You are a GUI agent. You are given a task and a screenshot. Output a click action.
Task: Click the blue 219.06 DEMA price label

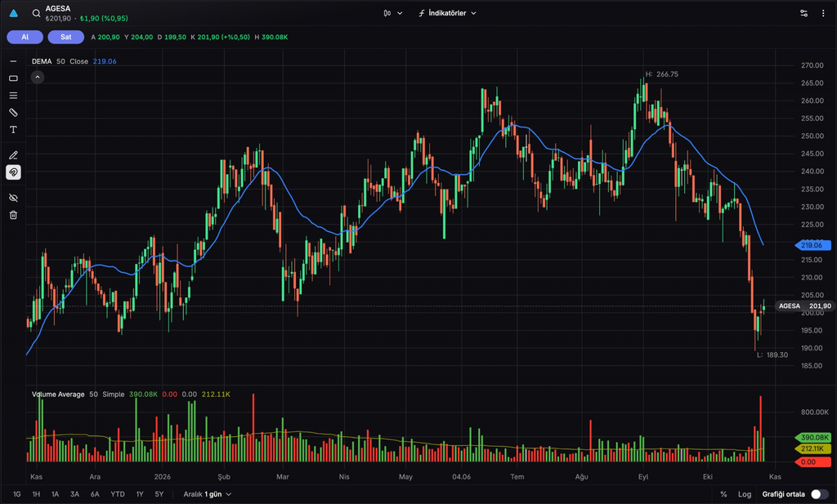pos(812,245)
